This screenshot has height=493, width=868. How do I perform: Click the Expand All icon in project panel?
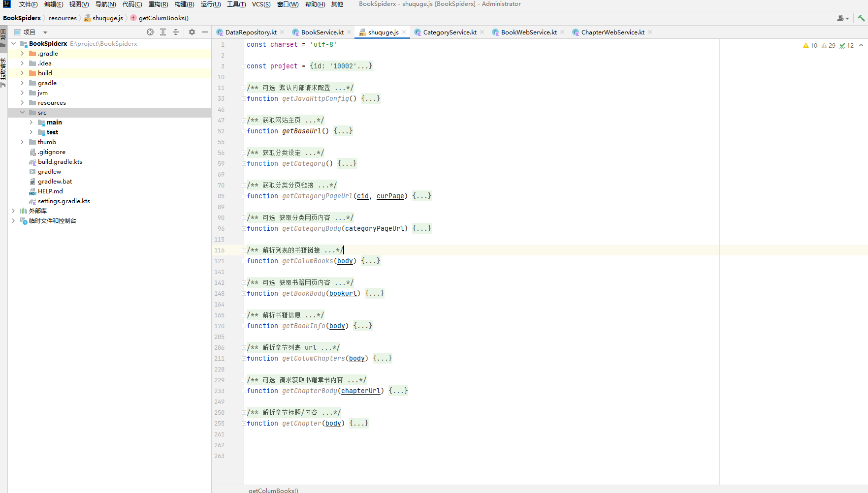pyautogui.click(x=163, y=32)
